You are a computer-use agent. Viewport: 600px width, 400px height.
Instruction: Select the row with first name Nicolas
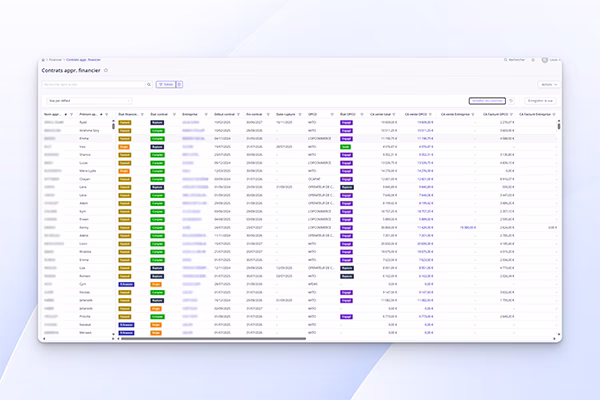click(x=300, y=292)
